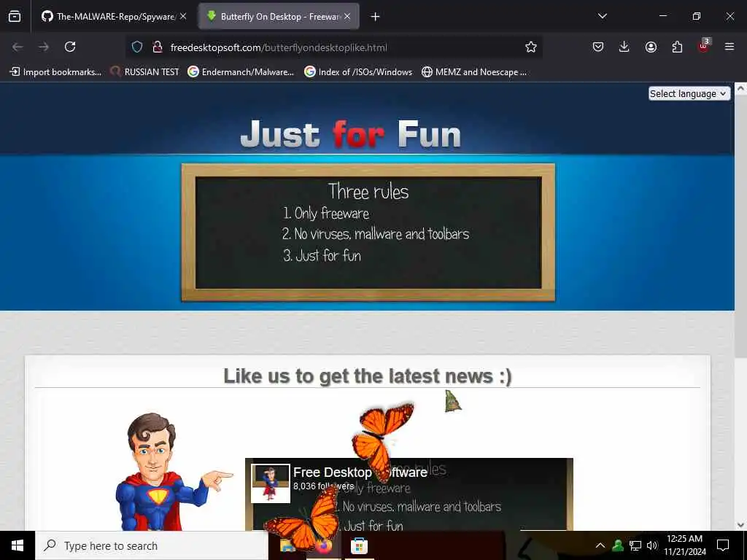Bookmark this page with star icon
Image resolution: width=747 pixels, height=560 pixels.
[x=531, y=47]
